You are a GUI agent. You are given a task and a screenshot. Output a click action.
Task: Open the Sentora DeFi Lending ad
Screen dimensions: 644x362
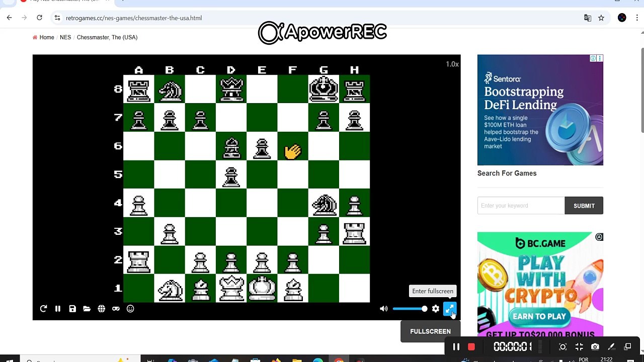540,110
